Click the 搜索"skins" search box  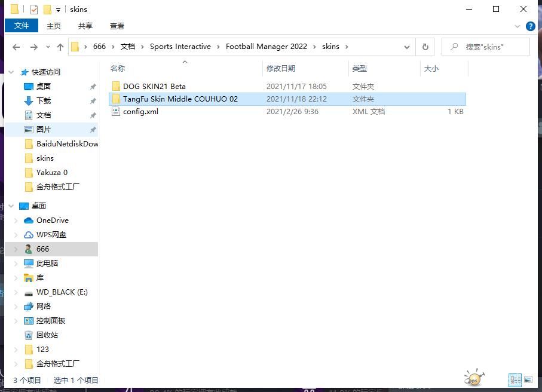[x=486, y=47]
